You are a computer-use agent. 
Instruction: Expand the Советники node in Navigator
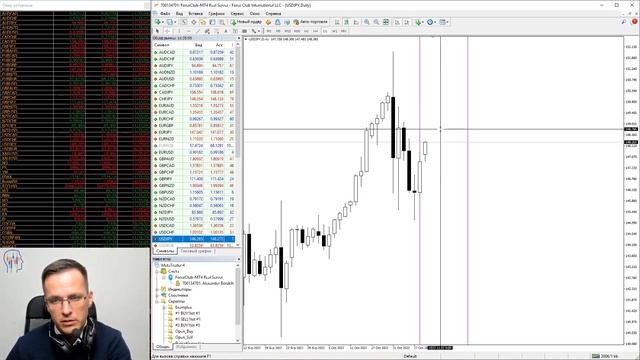click(x=157, y=295)
